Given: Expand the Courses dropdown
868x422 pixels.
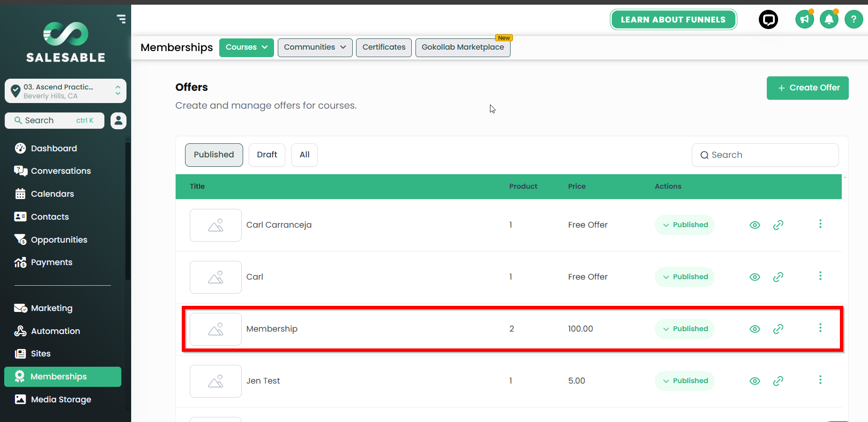Looking at the screenshot, I should point(246,47).
